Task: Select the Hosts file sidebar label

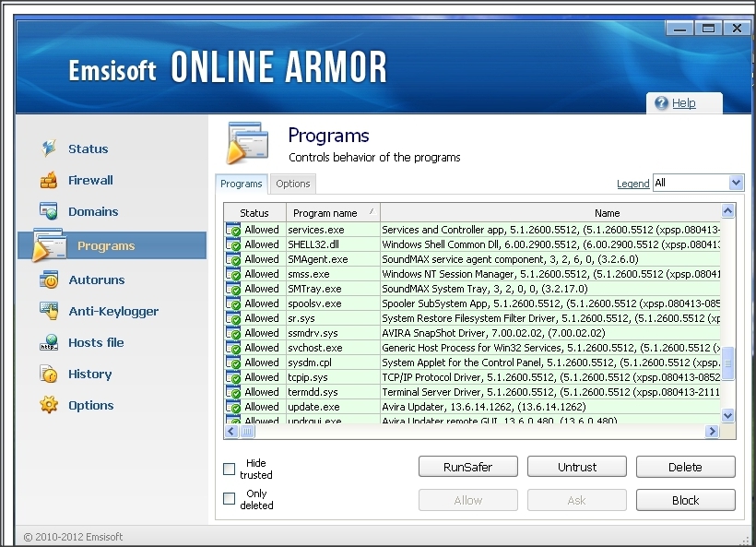Action: tap(96, 342)
